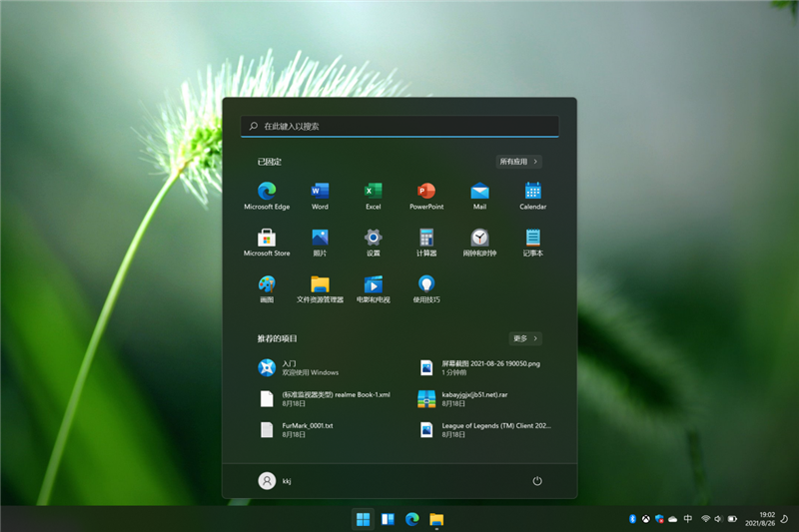This screenshot has height=532, width=799.
Task: Open the 照片 (Photos) app
Action: coord(320,238)
